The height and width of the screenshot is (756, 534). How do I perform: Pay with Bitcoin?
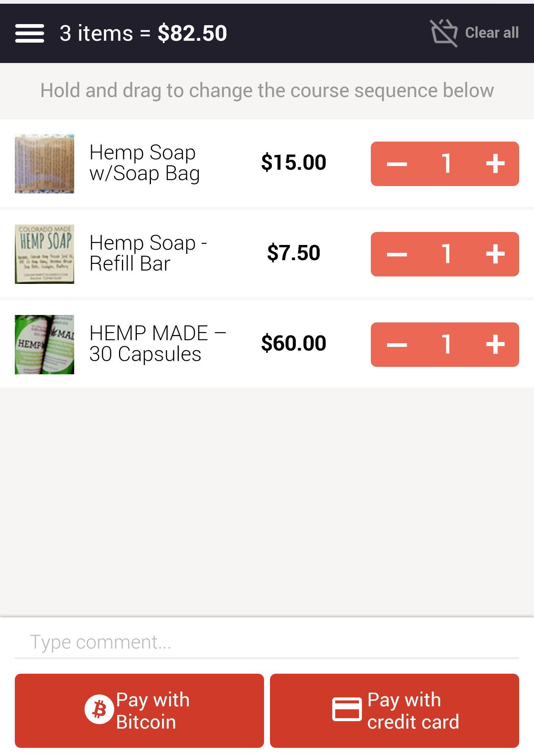coord(139,710)
